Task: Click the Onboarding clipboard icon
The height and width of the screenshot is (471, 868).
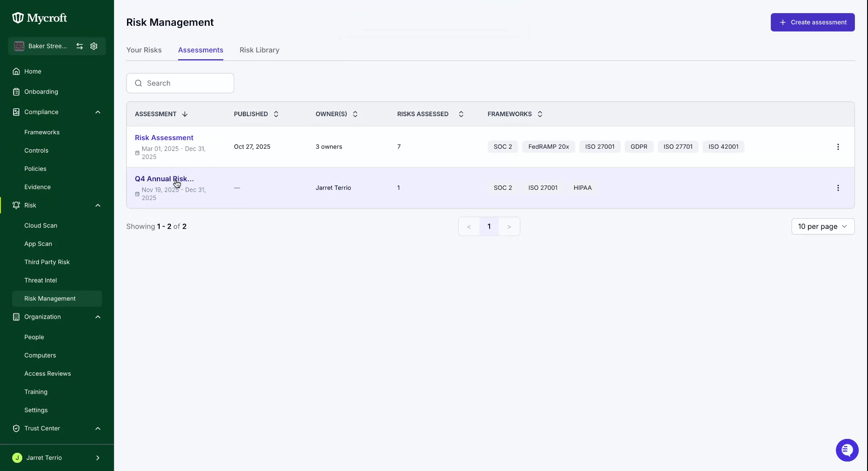Action: pos(16,92)
